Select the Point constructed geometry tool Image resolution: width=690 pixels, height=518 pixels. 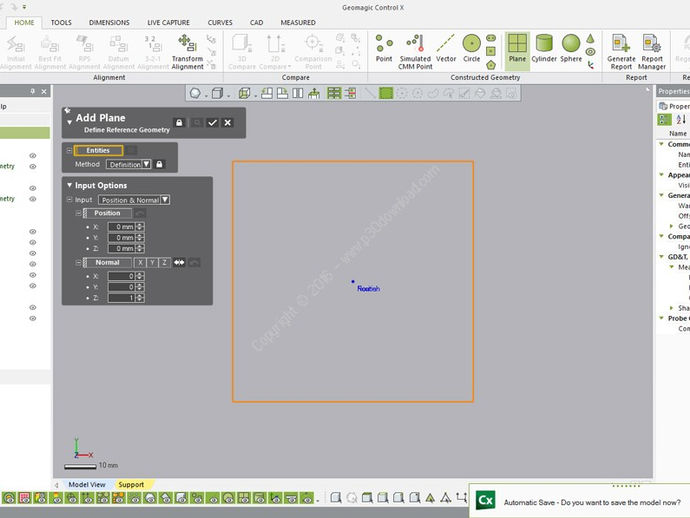click(x=384, y=49)
